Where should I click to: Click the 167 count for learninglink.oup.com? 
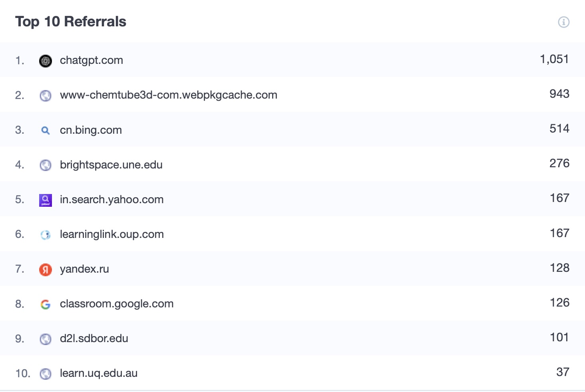pos(560,233)
